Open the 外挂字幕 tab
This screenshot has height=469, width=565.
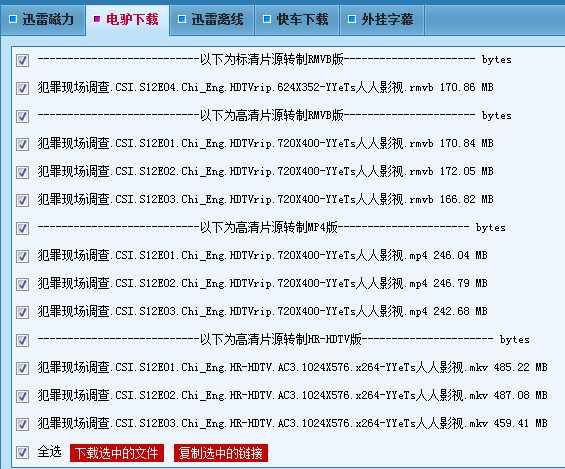tap(382, 19)
